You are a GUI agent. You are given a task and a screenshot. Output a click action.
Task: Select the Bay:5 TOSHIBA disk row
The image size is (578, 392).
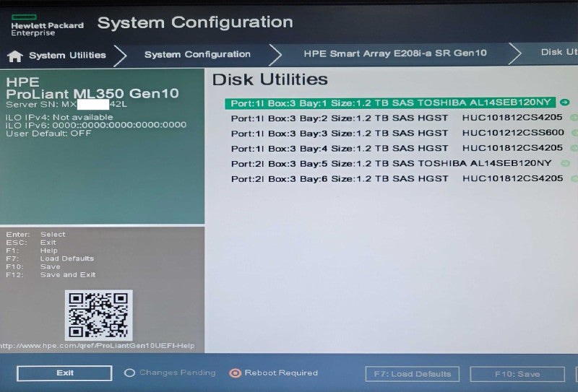(x=391, y=163)
